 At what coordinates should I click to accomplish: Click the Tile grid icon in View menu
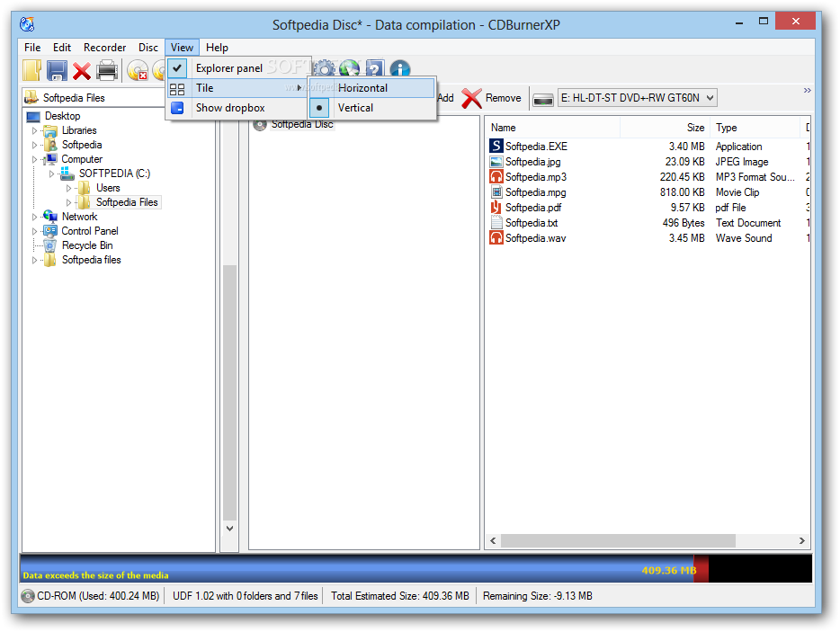177,88
